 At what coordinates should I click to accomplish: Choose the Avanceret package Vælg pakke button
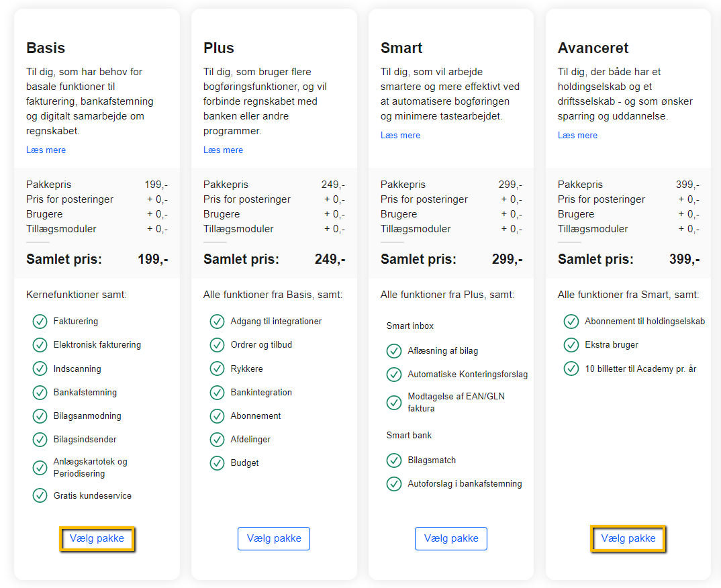coord(628,538)
